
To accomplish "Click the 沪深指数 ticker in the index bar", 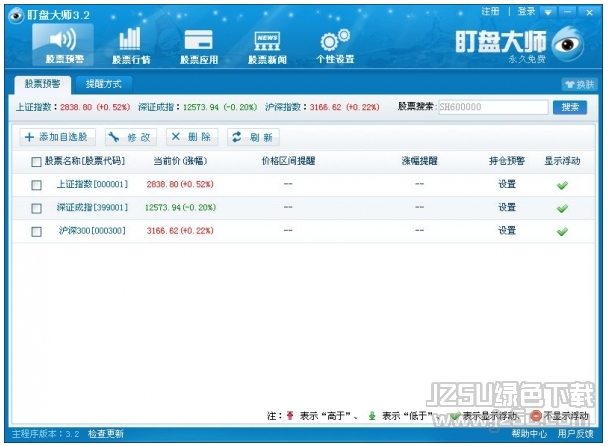I will 322,107.
